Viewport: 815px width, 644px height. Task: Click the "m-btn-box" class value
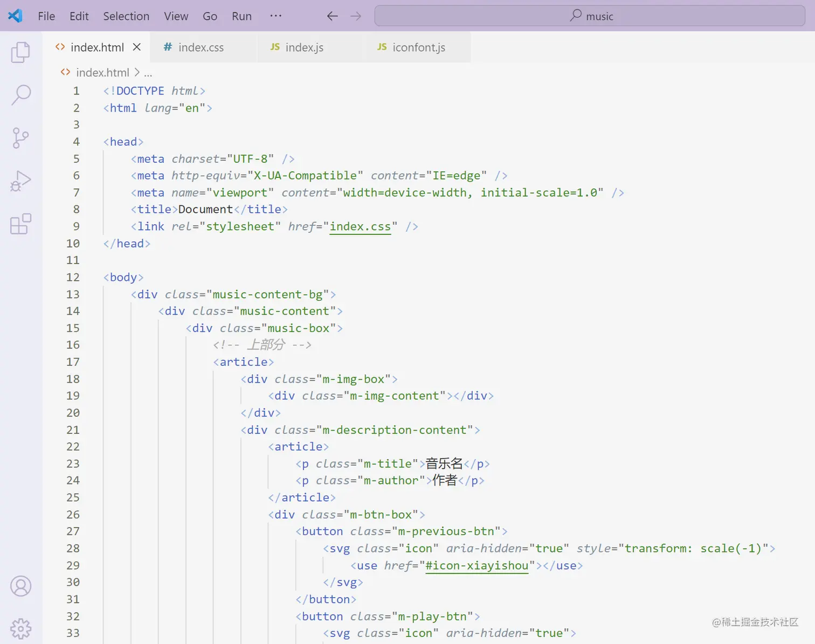coord(381,514)
